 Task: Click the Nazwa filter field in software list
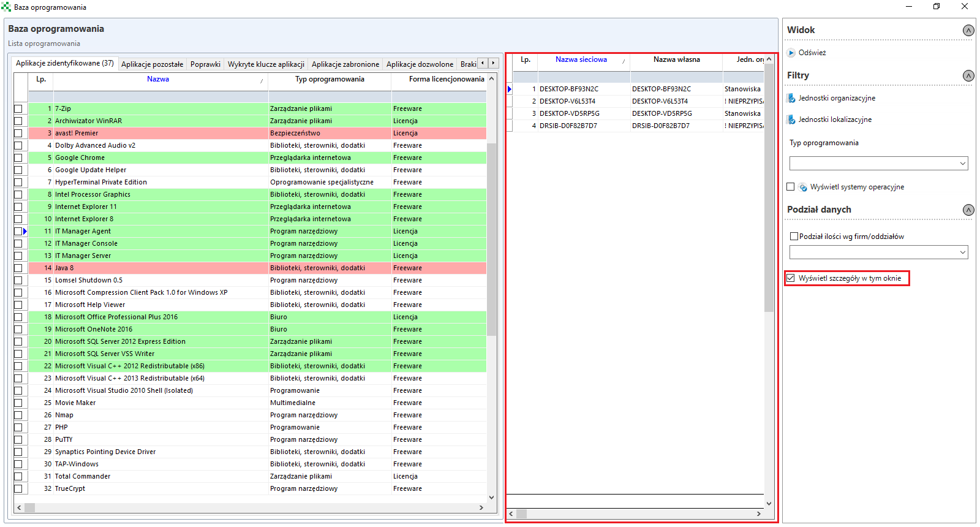point(161,97)
